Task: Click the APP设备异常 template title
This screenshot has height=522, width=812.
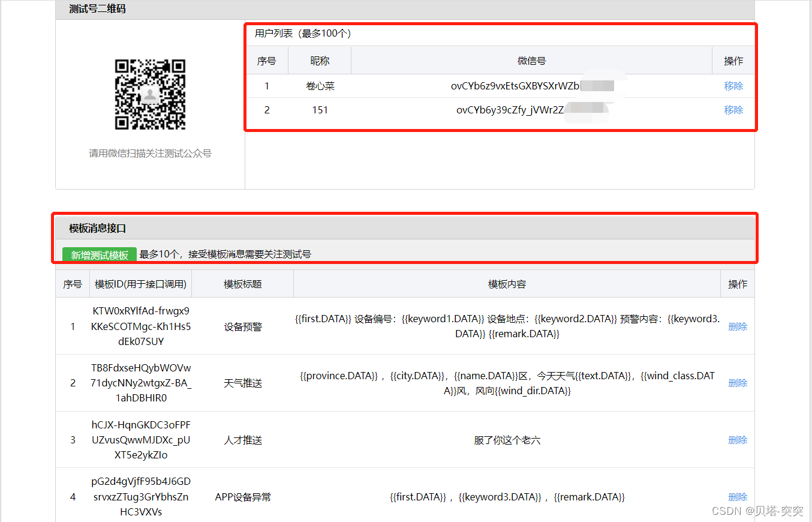Action: coord(243,497)
